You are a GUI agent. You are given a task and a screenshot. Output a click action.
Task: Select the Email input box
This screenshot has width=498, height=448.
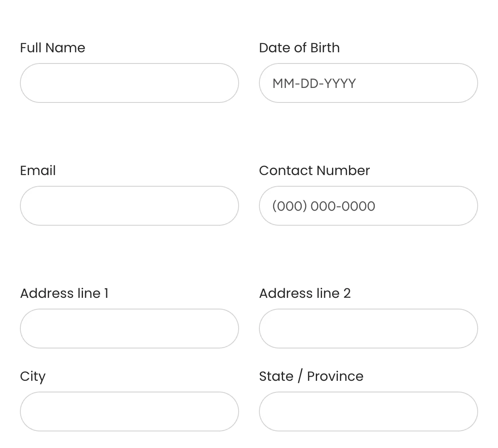click(x=129, y=205)
